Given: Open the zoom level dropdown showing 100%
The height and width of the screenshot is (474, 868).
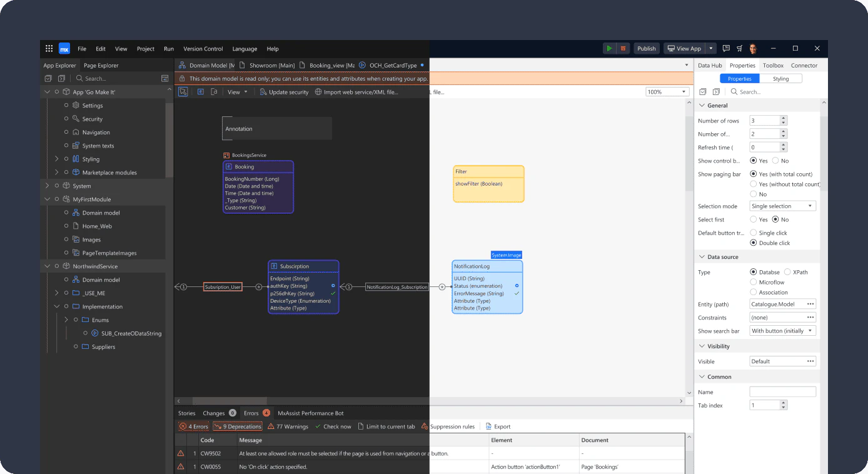Looking at the screenshot, I should (x=666, y=91).
